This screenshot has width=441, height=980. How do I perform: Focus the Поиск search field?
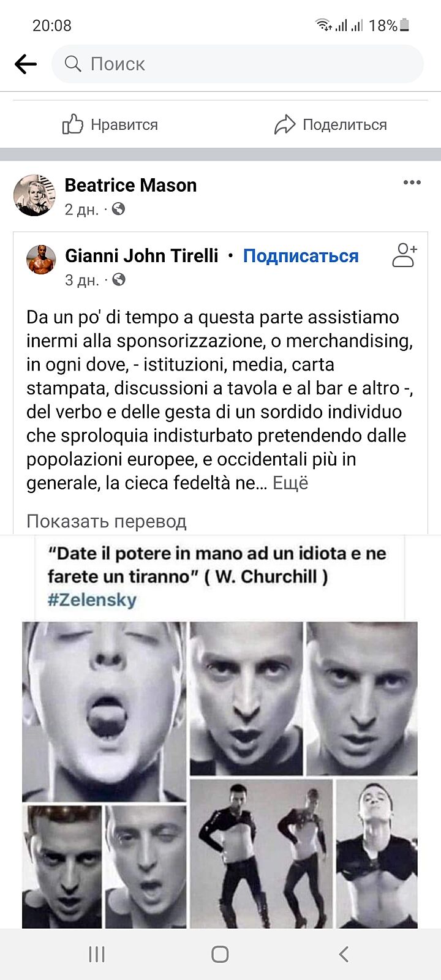(238, 64)
